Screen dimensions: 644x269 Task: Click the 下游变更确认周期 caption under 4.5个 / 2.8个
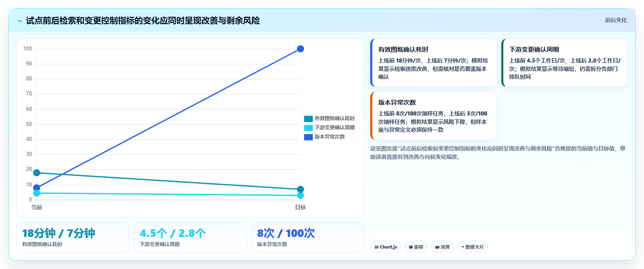[x=159, y=244]
